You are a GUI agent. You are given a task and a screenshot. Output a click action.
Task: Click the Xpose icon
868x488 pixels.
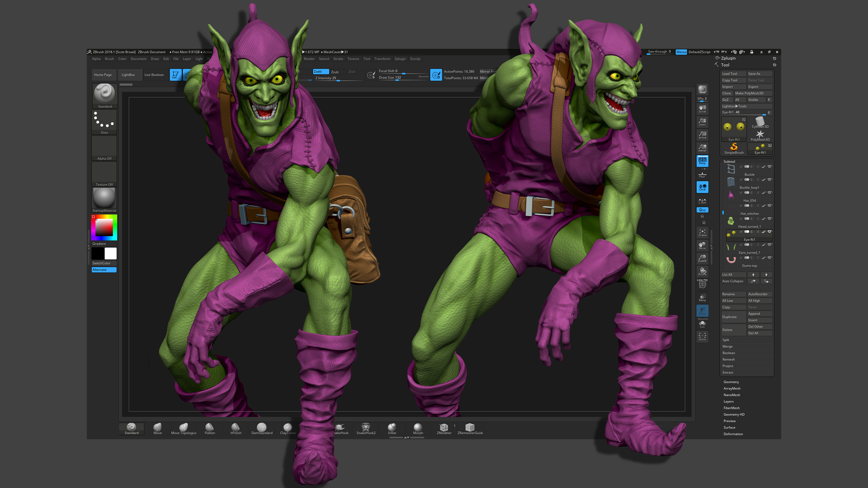[x=702, y=337]
